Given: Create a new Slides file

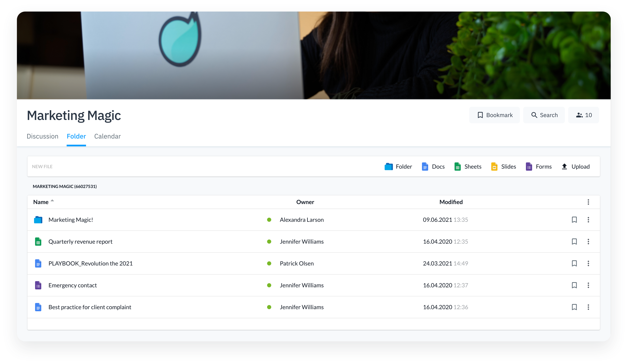Looking at the screenshot, I should click(x=503, y=166).
